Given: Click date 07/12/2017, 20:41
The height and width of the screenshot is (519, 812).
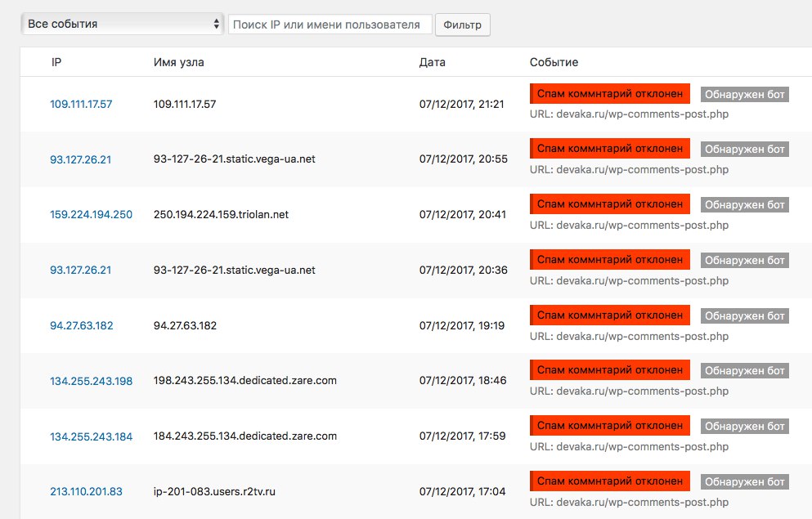Looking at the screenshot, I should tap(463, 214).
